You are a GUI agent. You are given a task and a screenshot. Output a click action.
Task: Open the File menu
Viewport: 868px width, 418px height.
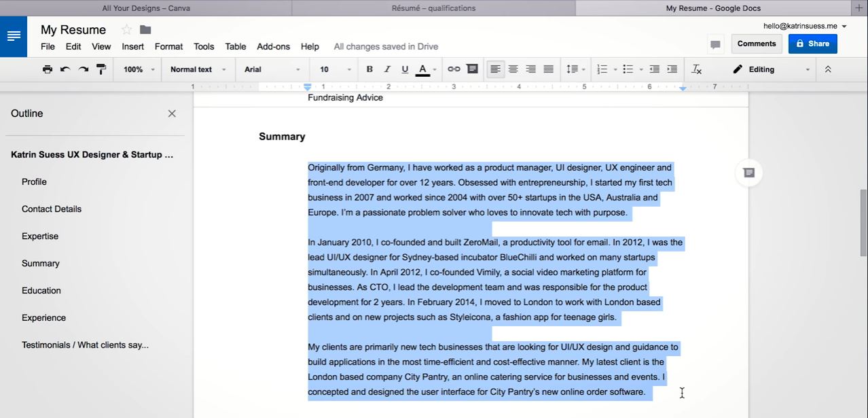(48, 46)
